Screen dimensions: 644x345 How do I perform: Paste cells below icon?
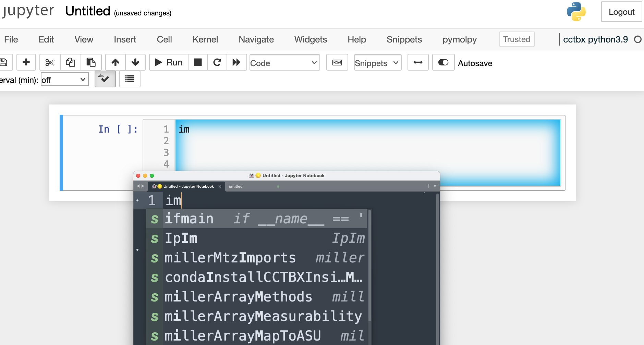pos(91,62)
